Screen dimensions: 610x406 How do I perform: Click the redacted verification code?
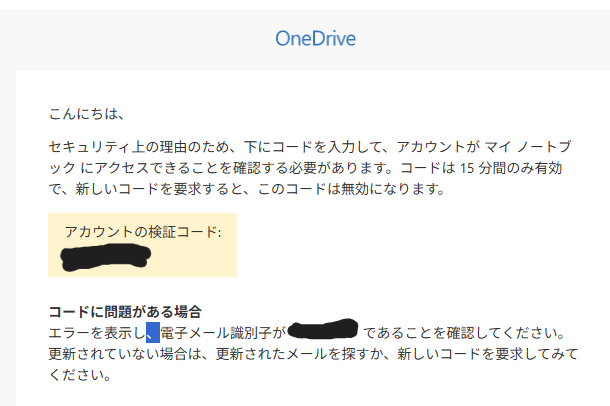(x=105, y=258)
